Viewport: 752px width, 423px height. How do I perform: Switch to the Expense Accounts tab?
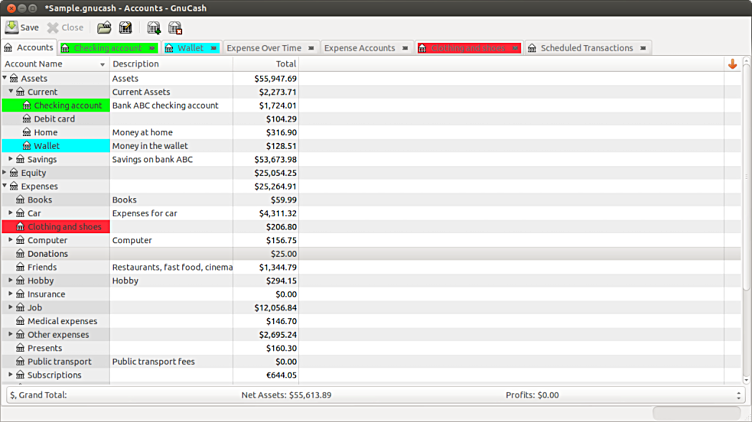click(359, 48)
